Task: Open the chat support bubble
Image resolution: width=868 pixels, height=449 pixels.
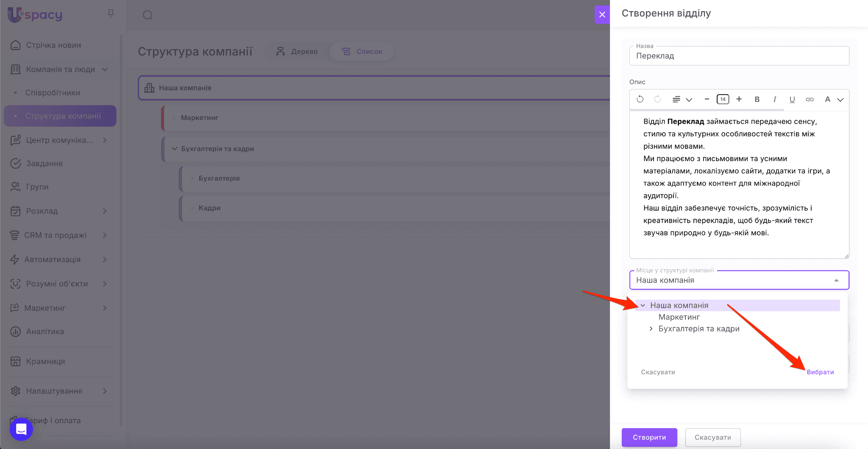Action: [x=21, y=429]
